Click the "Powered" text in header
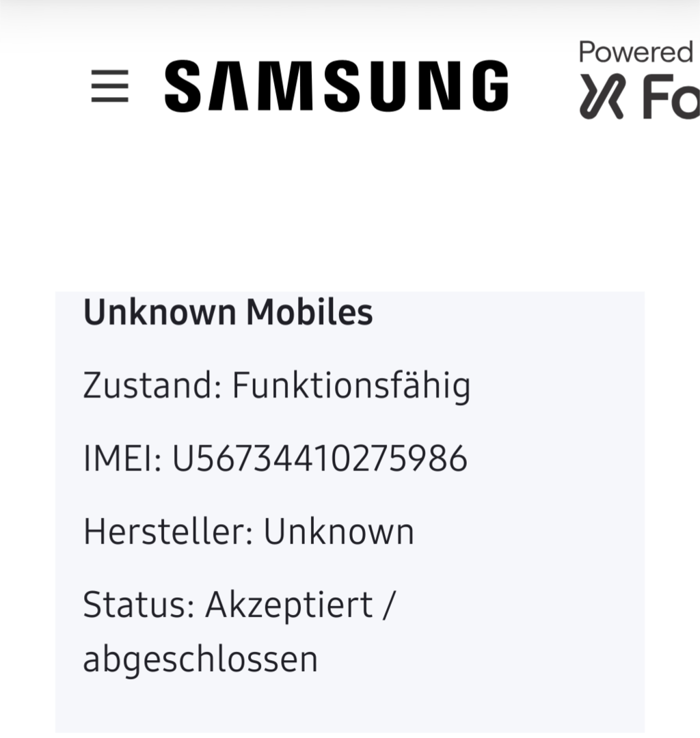 pos(636,52)
